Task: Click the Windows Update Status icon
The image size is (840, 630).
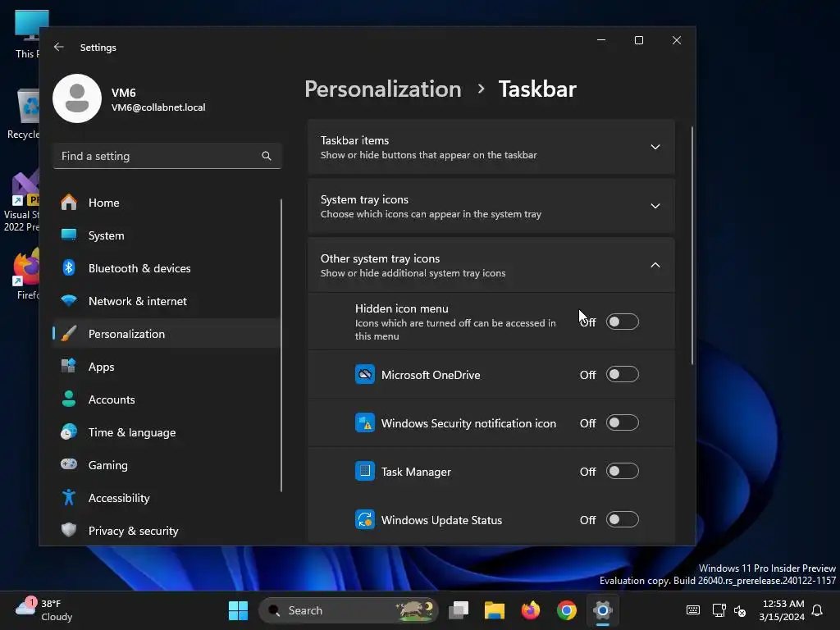Action: tap(365, 519)
